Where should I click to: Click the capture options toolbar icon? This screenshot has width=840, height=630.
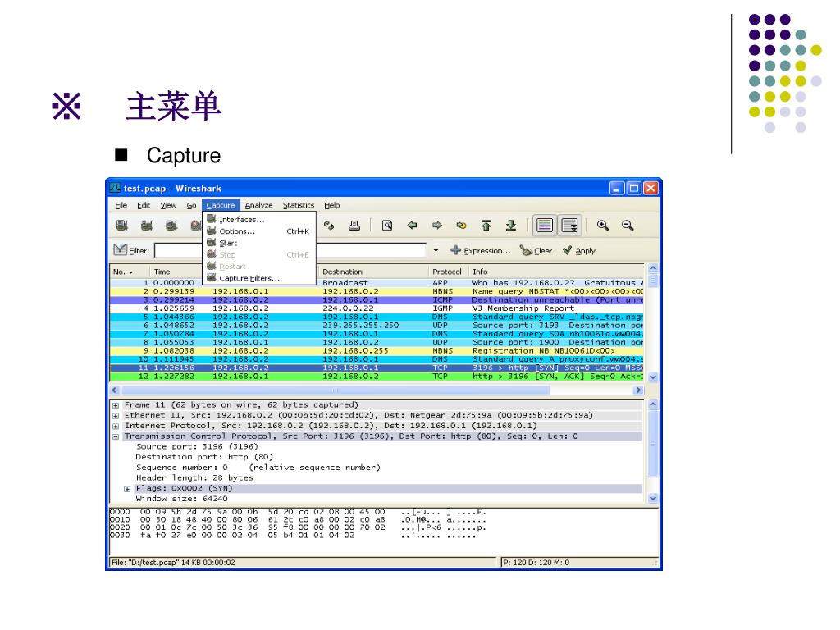coord(147,226)
